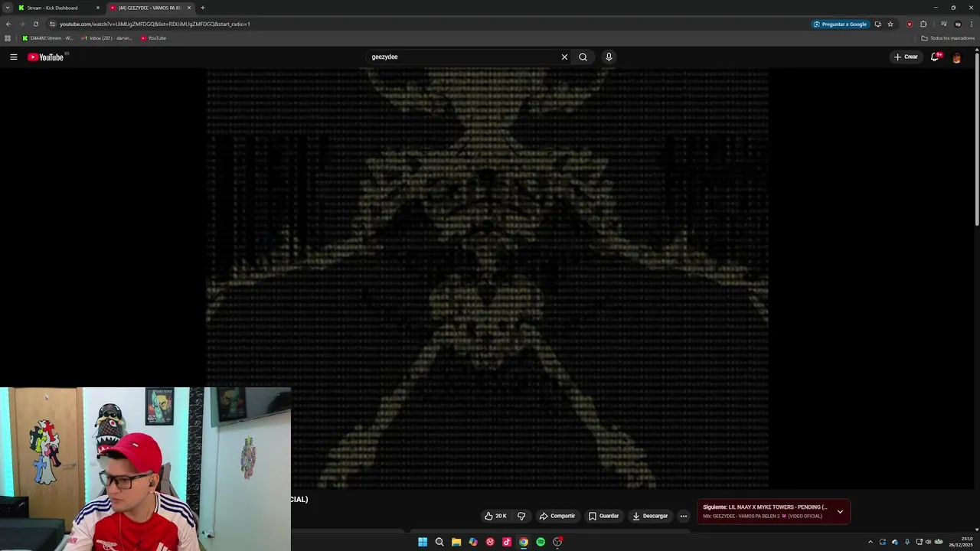The height and width of the screenshot is (551, 980).
Task: Close the GEEZYDEE YouTube tab
Action: [x=189, y=8]
